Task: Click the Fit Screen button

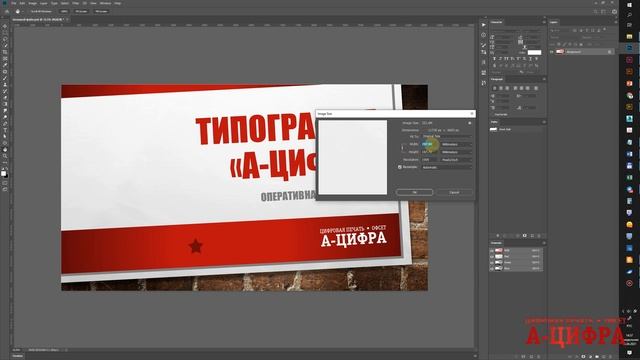Action: coord(81,11)
